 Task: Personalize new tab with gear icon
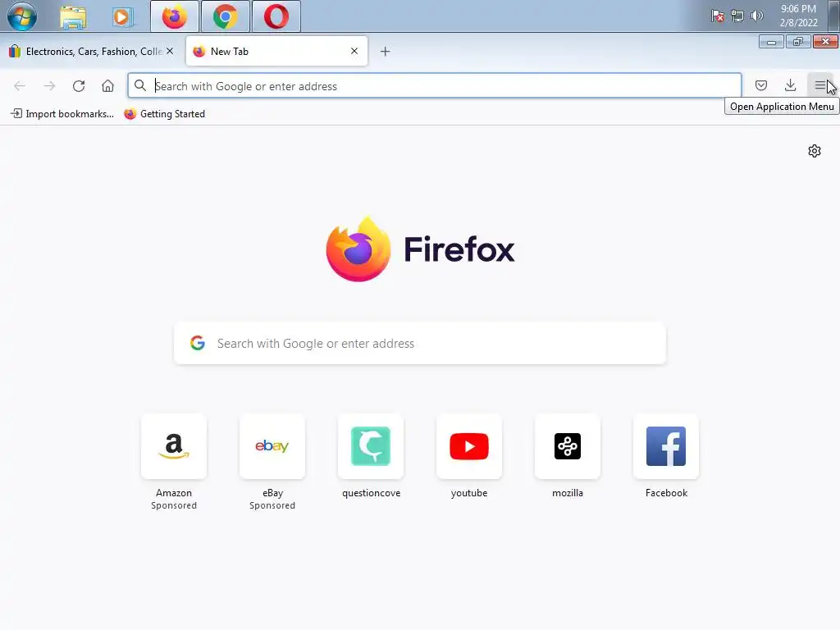click(815, 151)
